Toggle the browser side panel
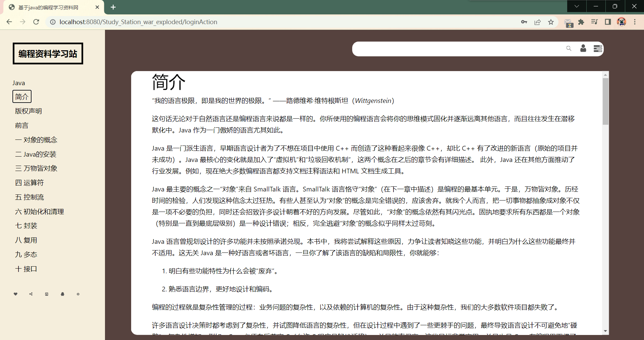 pyautogui.click(x=608, y=22)
